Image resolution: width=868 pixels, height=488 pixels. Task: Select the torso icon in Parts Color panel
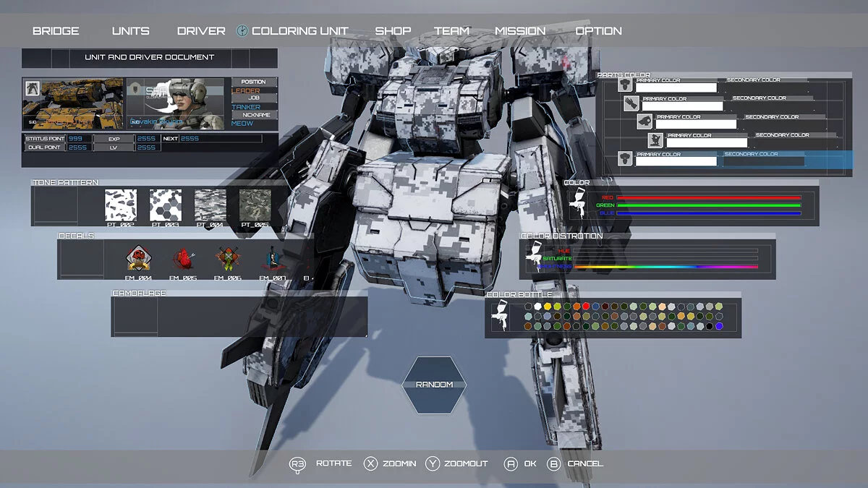coord(626,86)
